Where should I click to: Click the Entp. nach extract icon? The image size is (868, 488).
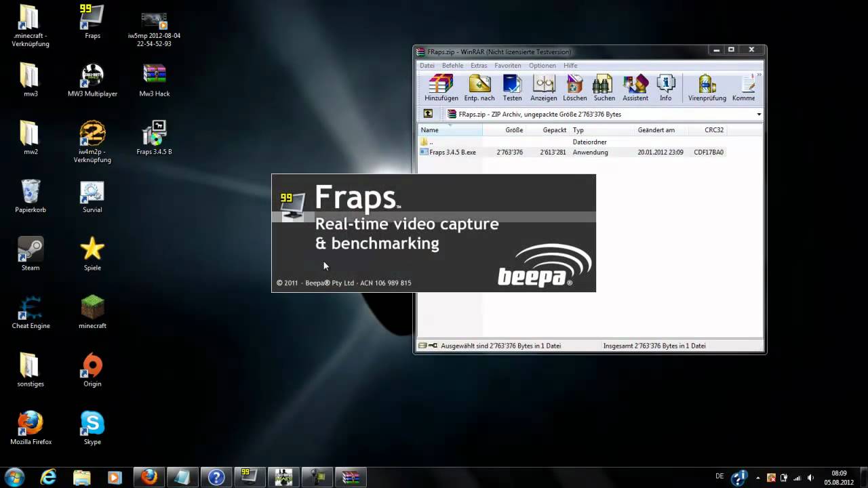479,88
